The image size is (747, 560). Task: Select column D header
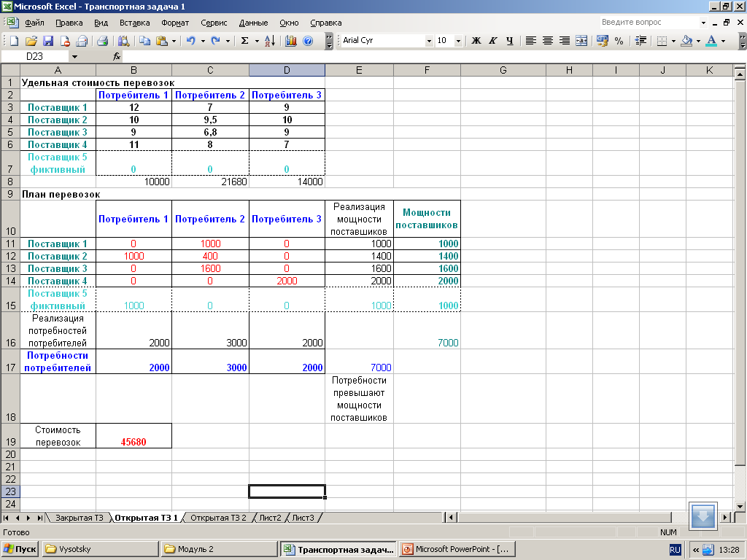pyautogui.click(x=287, y=70)
